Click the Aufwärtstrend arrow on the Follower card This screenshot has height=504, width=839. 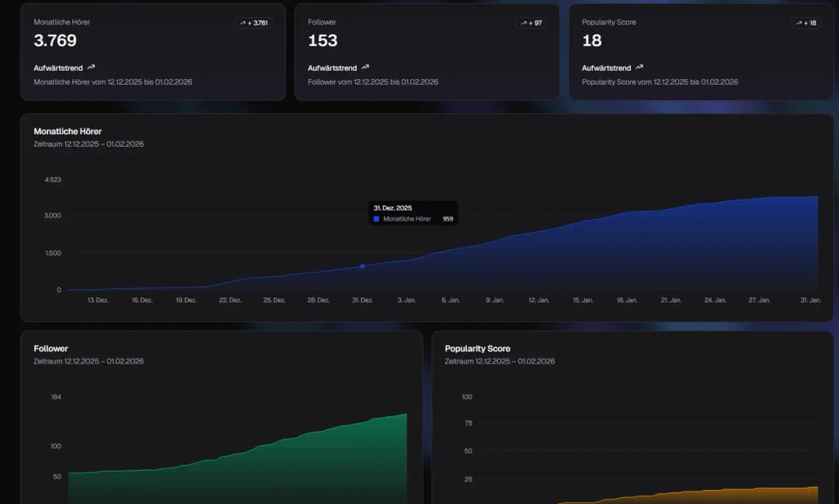[364, 68]
